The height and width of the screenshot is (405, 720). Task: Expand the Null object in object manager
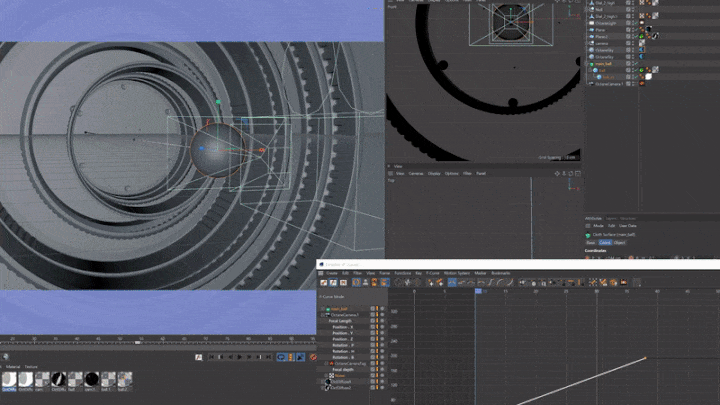(587, 9)
